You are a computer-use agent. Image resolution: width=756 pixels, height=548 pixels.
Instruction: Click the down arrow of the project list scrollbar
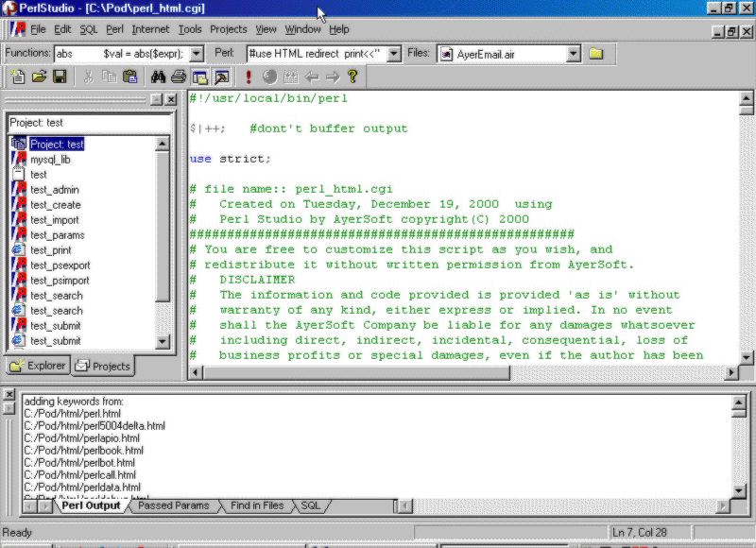(x=162, y=341)
